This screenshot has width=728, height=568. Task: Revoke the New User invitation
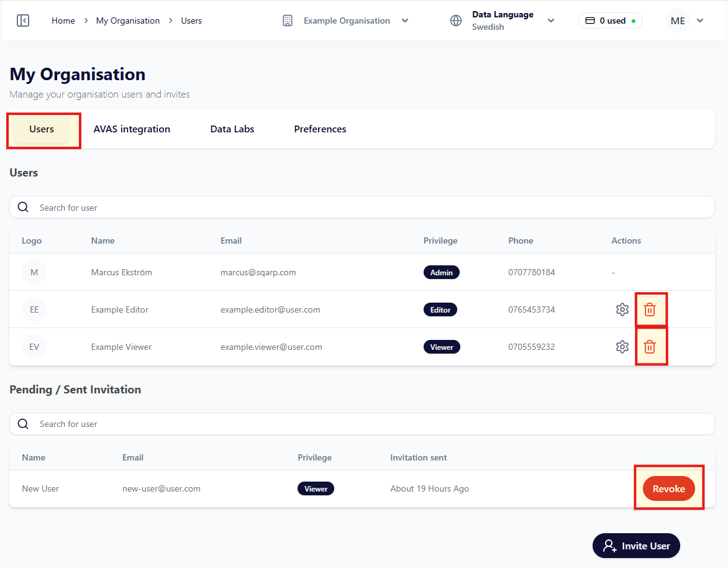pos(668,488)
